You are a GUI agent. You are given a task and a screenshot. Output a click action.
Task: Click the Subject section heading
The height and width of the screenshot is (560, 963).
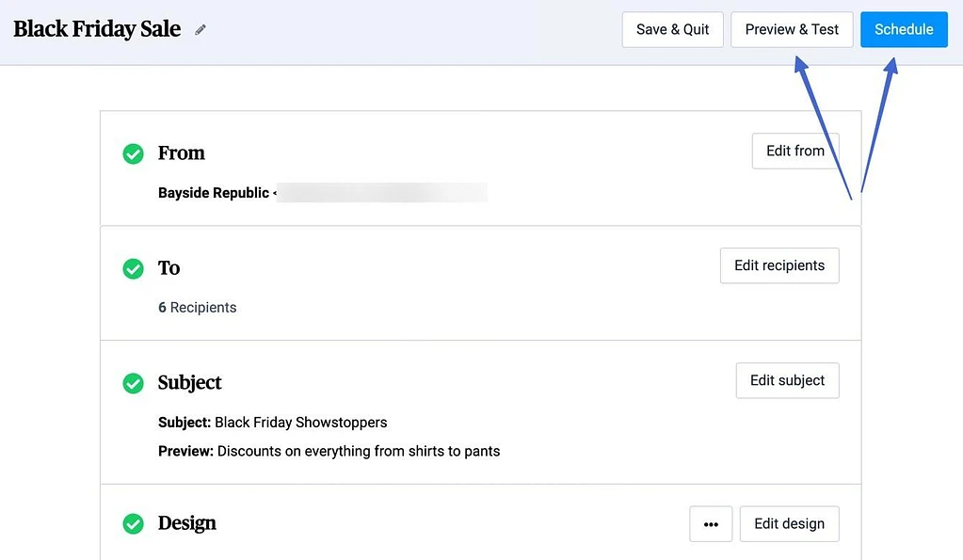click(190, 382)
